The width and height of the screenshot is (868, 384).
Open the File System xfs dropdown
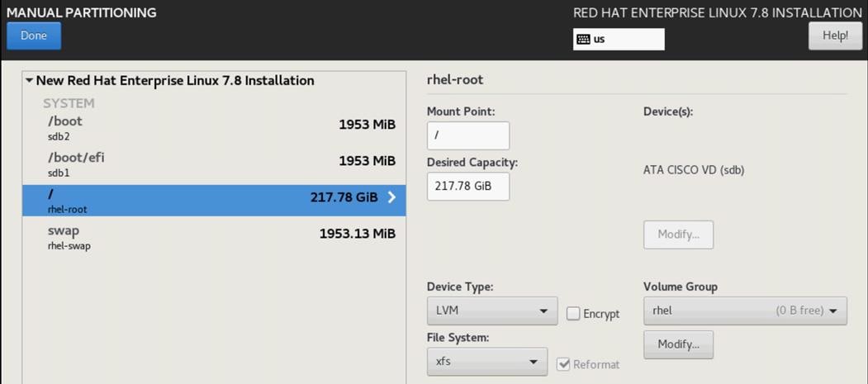487,362
